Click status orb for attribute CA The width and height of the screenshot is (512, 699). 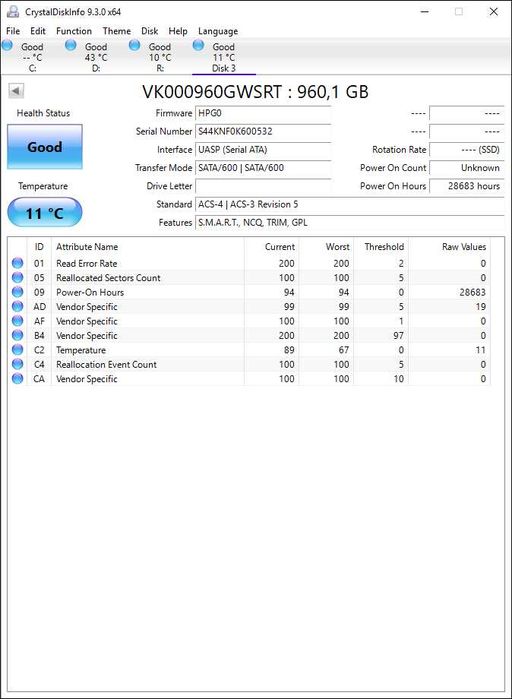tap(17, 378)
